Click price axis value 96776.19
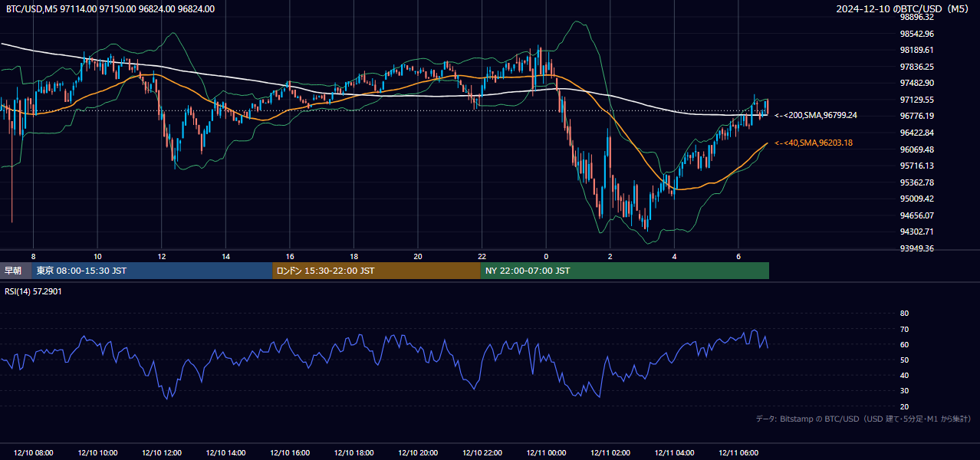The image size is (980, 460). point(916,116)
